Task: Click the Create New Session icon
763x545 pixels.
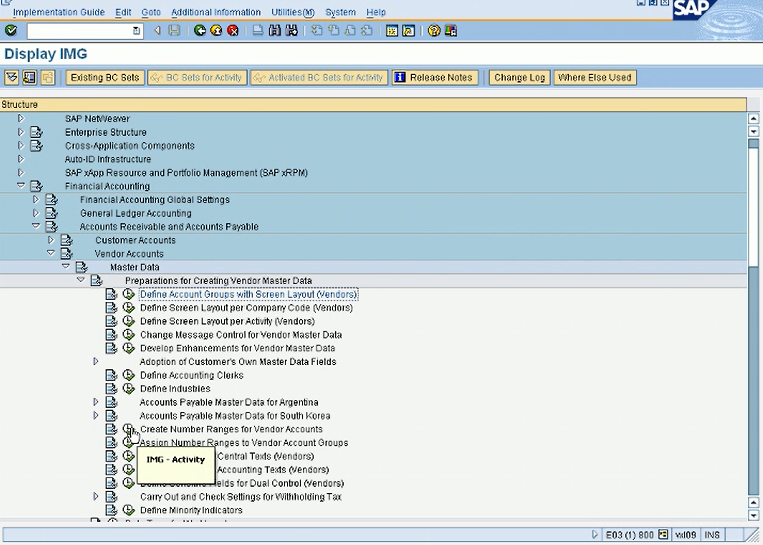Action: tap(392, 31)
